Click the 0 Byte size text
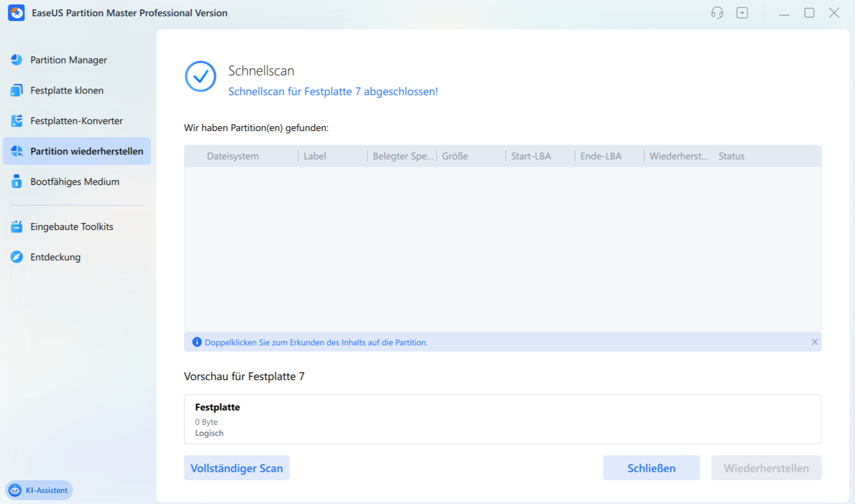 pyautogui.click(x=206, y=422)
